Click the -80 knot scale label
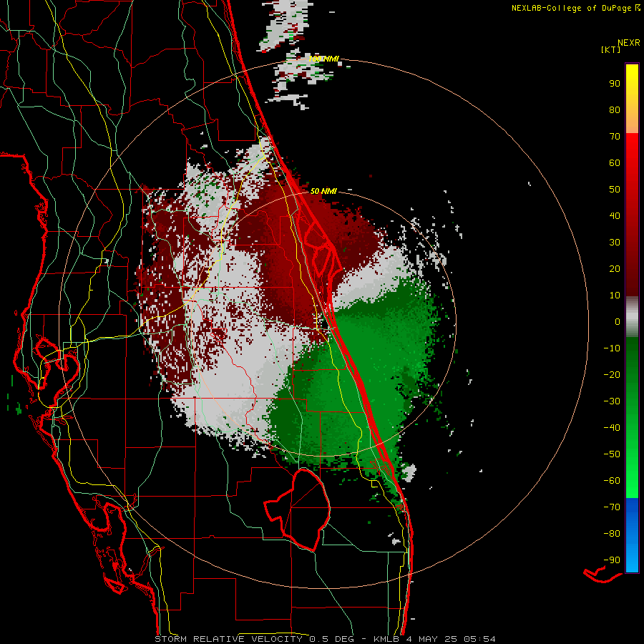 (612, 534)
